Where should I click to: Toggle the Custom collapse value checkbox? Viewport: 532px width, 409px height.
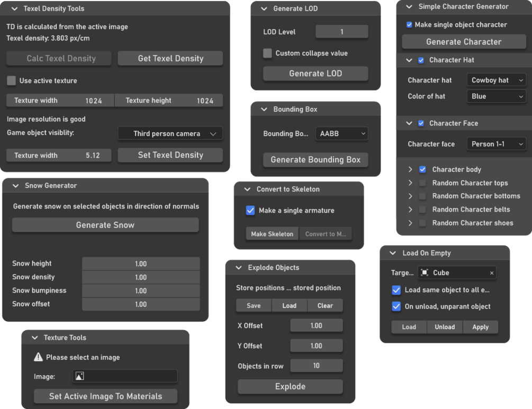pos(268,53)
